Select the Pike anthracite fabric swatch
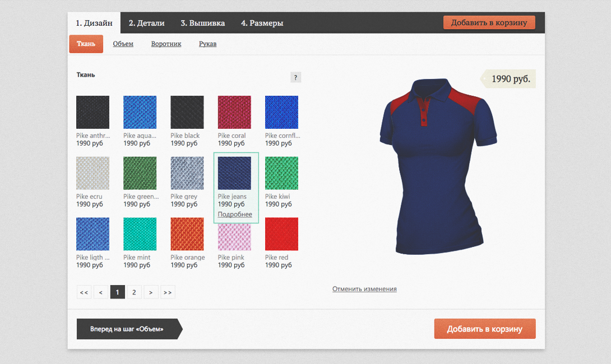 click(92, 112)
